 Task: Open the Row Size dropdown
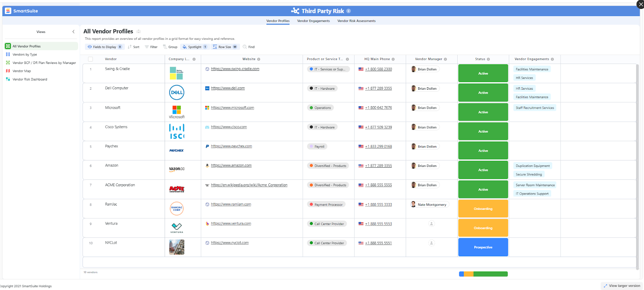(x=225, y=47)
